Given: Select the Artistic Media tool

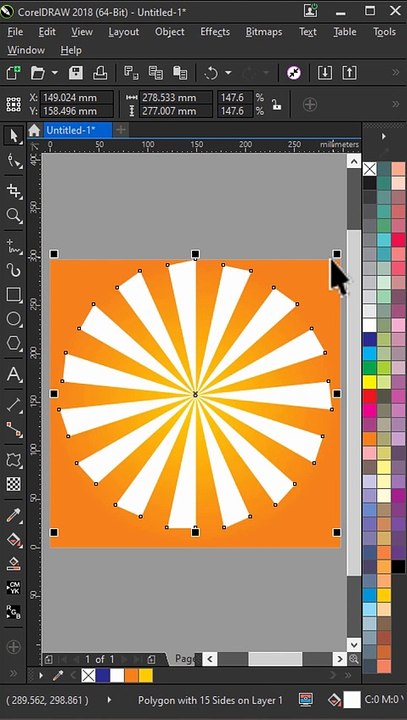Looking at the screenshot, I should pyautogui.click(x=13, y=270).
